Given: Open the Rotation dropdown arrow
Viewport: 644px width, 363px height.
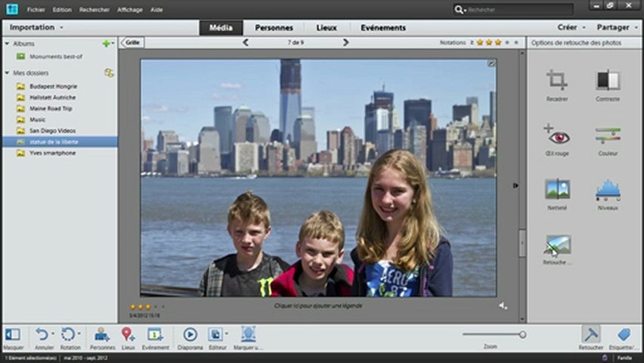Looking at the screenshot, I should click(79, 333).
